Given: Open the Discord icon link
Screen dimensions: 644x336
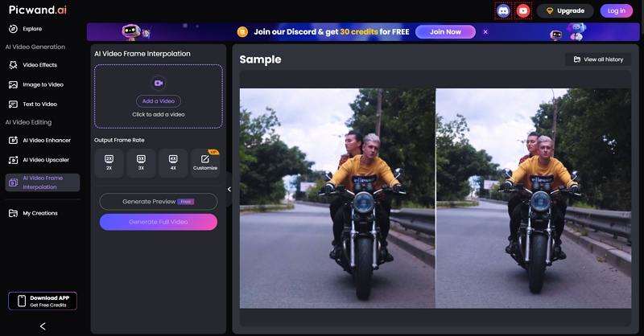Looking at the screenshot, I should coord(503,11).
